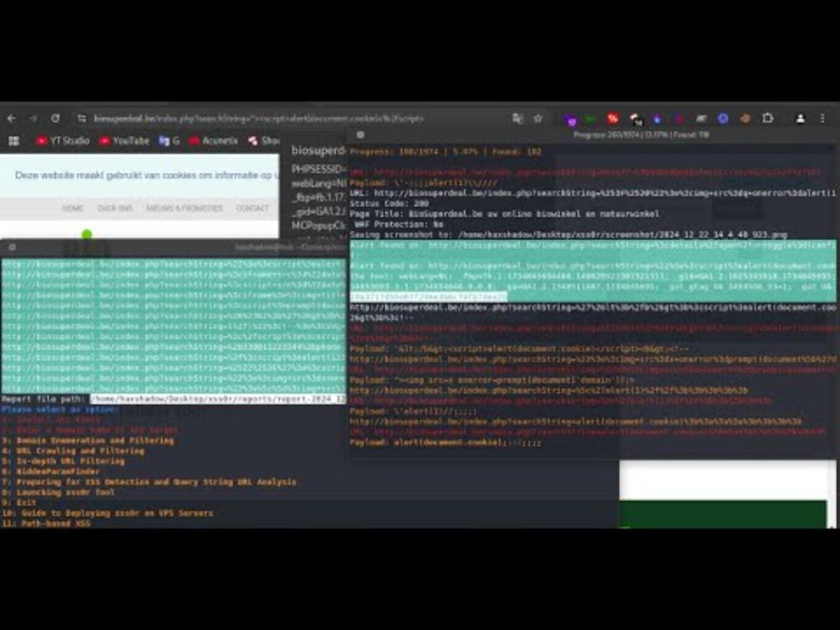The image size is (840, 630).
Task: Go back using the browser's back arrow
Action: point(12,118)
